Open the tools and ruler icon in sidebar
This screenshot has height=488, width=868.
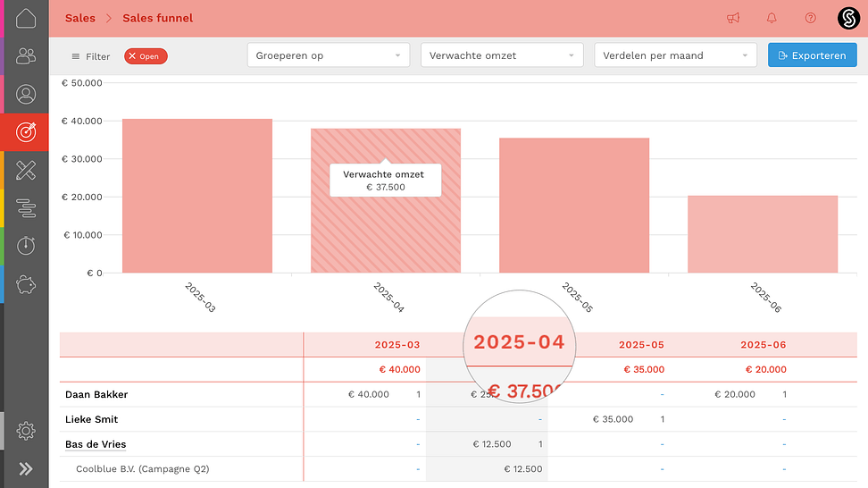tap(26, 170)
